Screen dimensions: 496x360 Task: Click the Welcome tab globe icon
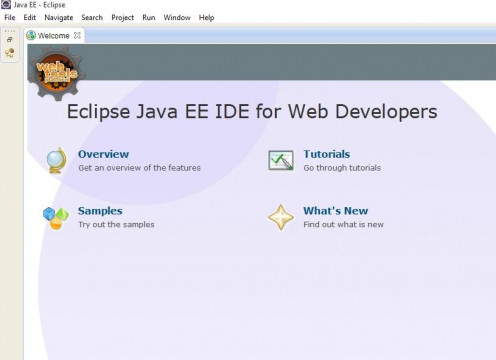31,35
